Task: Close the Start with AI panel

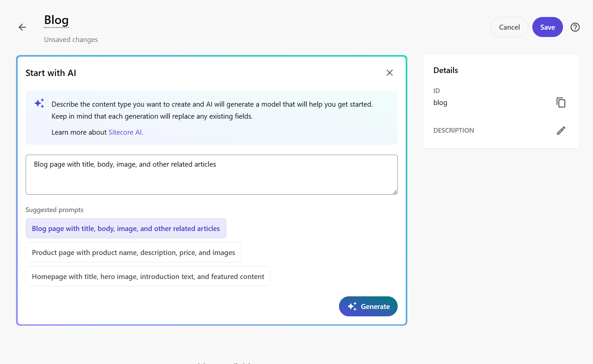Action: [x=389, y=73]
